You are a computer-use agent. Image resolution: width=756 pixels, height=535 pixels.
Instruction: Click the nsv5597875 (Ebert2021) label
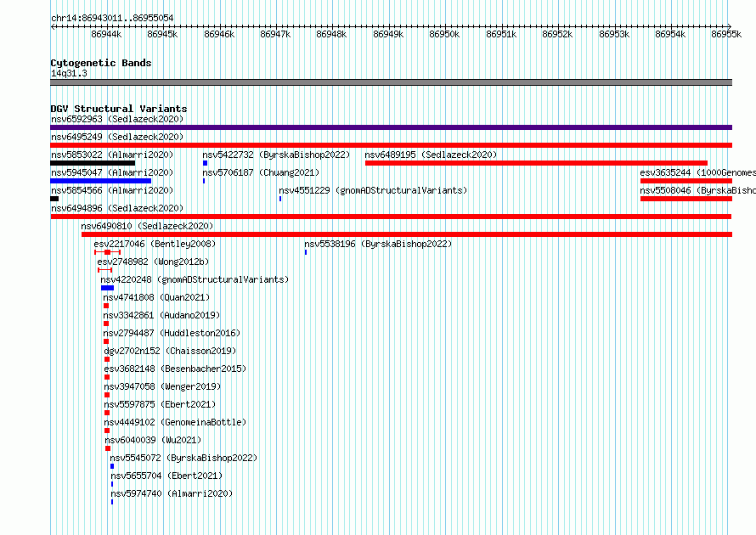(x=160, y=404)
